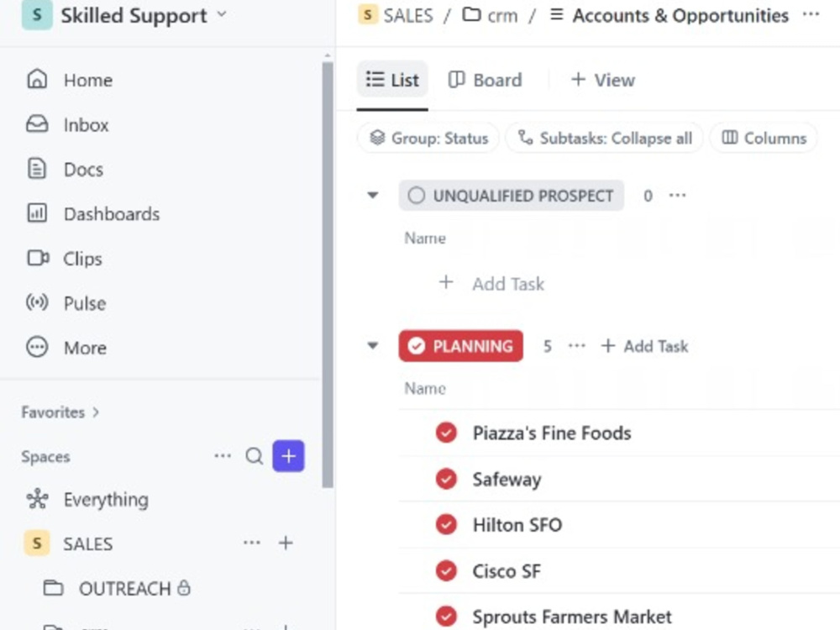Click the purple create Space plus button
840x630 pixels.
pos(288,456)
